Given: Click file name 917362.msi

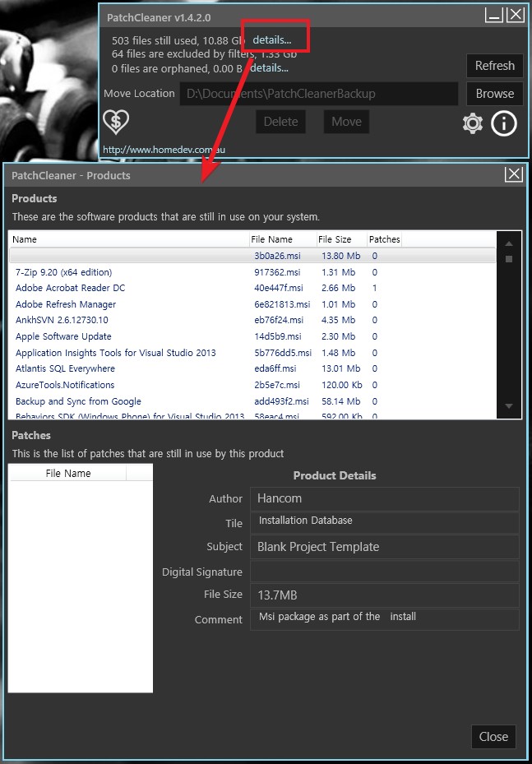Looking at the screenshot, I should [x=277, y=272].
